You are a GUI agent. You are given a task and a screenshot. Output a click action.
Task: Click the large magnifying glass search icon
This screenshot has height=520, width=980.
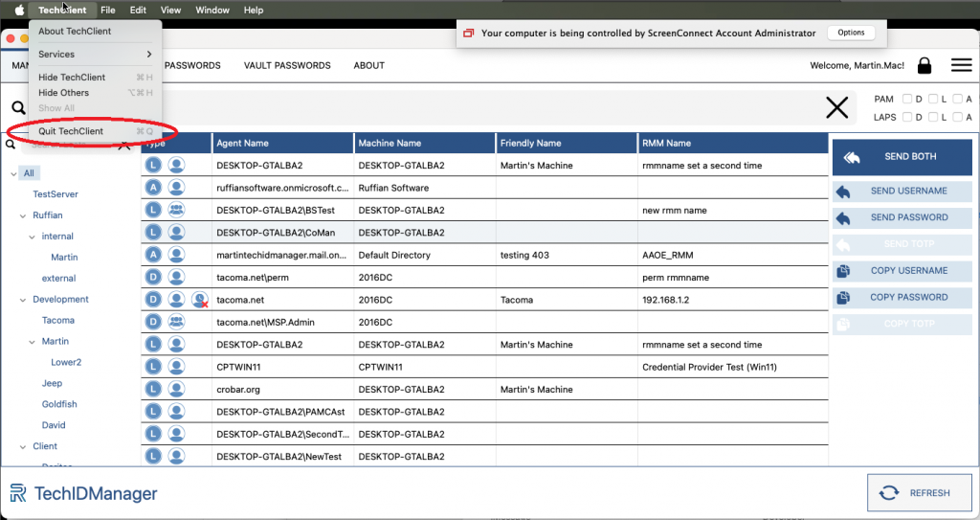(18, 108)
